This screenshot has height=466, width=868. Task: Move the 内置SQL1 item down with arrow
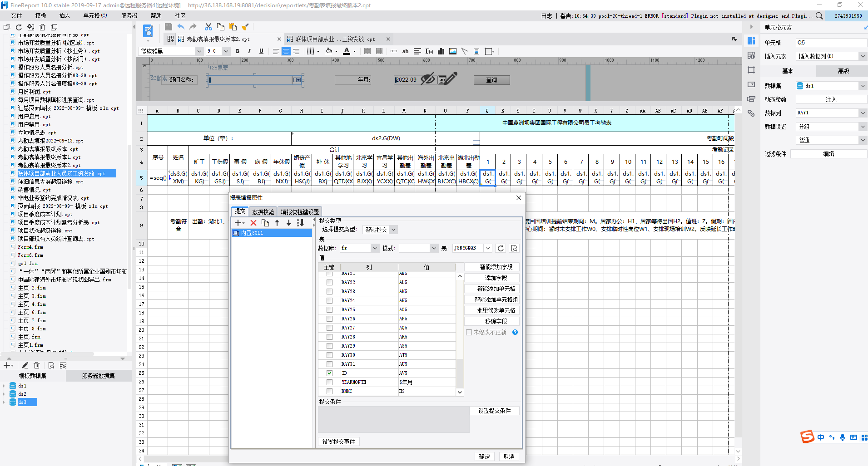click(288, 223)
